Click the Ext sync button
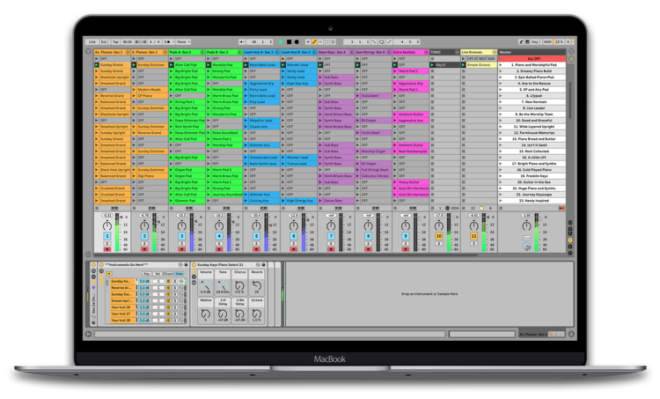This screenshot has width=660, height=399. [x=104, y=42]
